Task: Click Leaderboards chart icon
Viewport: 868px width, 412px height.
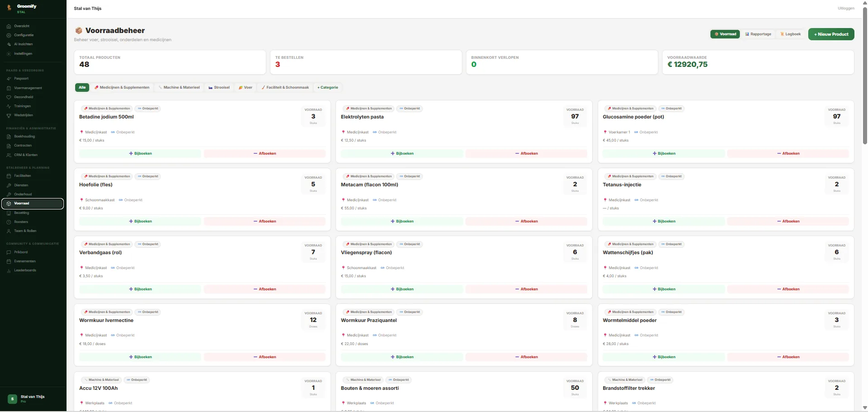Action: coord(9,270)
